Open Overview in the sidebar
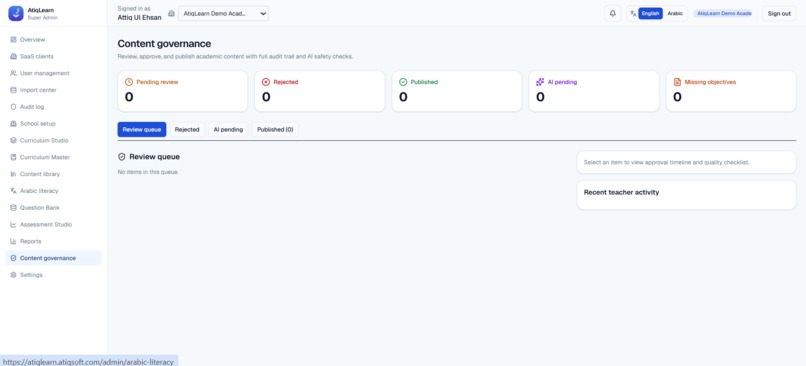 53,40
